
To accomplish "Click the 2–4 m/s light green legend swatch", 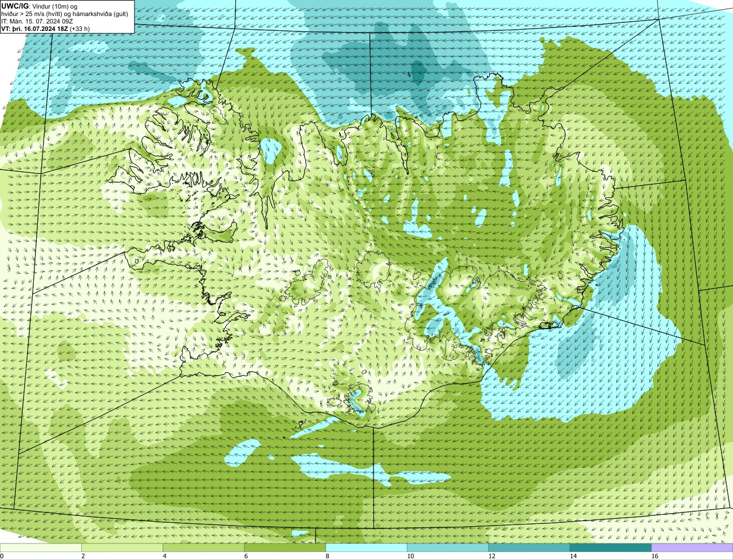I will [123, 547].
